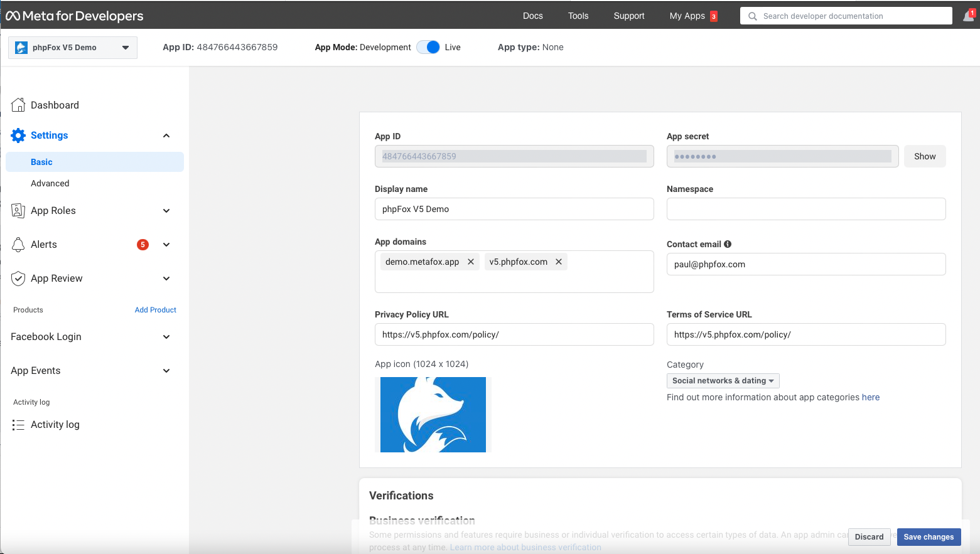Click in the App domains box's empty area
The image size is (980, 554).
(514, 282)
